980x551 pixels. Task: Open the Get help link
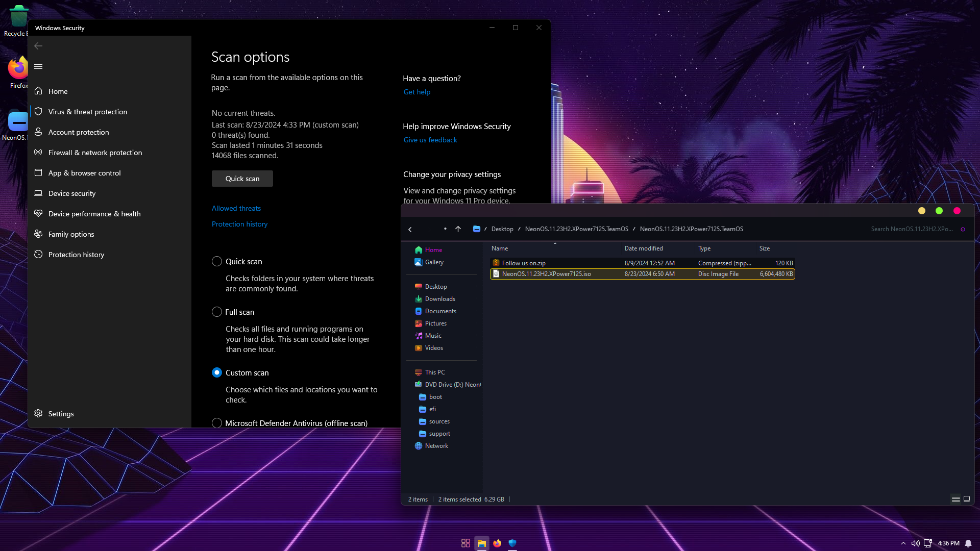click(417, 92)
